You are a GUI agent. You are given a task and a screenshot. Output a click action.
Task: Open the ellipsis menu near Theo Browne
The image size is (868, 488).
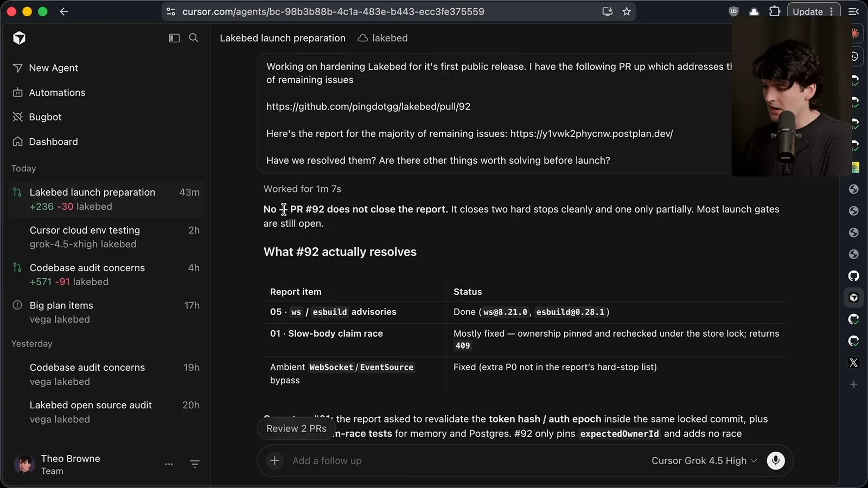pos(169,464)
